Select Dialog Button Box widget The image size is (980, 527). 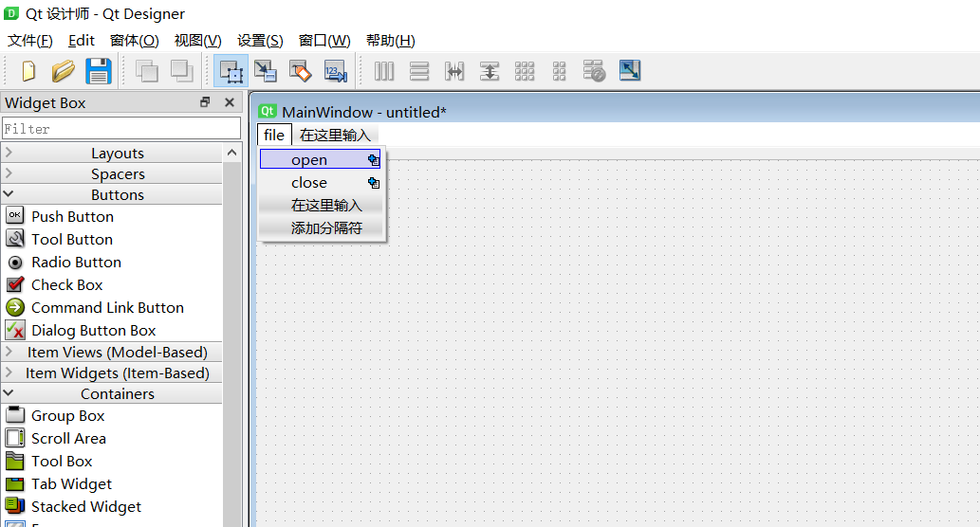click(93, 330)
